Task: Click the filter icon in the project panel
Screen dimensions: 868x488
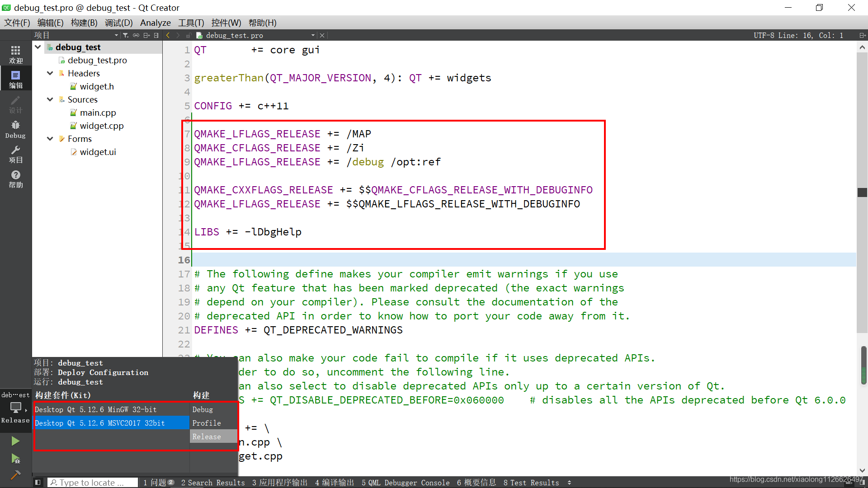Action: pos(126,35)
